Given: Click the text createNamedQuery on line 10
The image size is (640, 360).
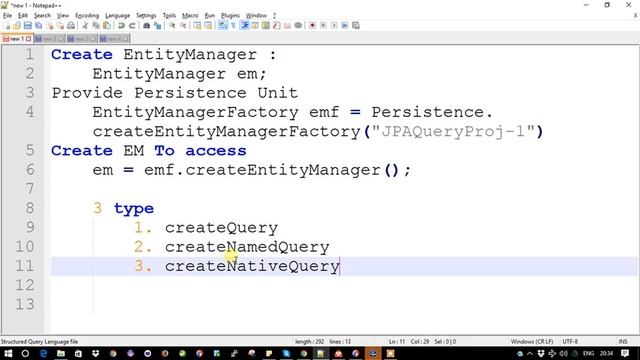Looking at the screenshot, I should pos(247,247).
